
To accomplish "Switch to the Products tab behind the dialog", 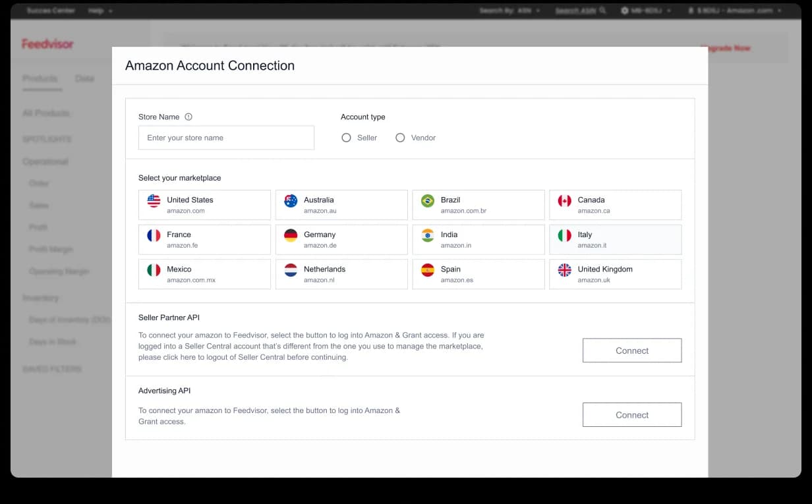I will click(40, 78).
